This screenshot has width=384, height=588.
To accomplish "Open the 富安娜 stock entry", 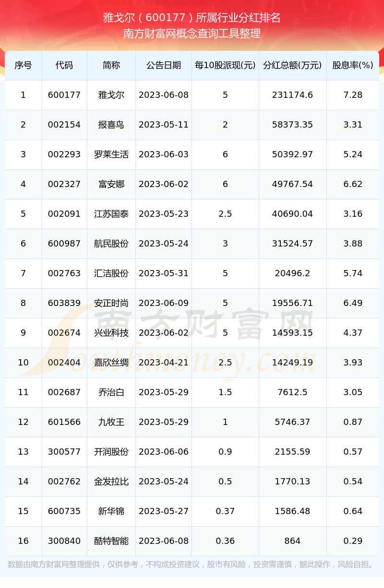I will coord(111,184).
